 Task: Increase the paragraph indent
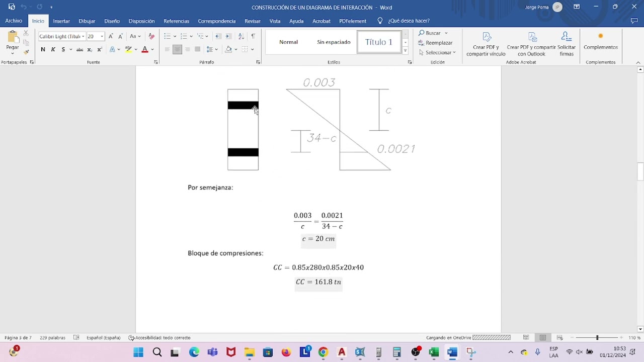(228, 36)
